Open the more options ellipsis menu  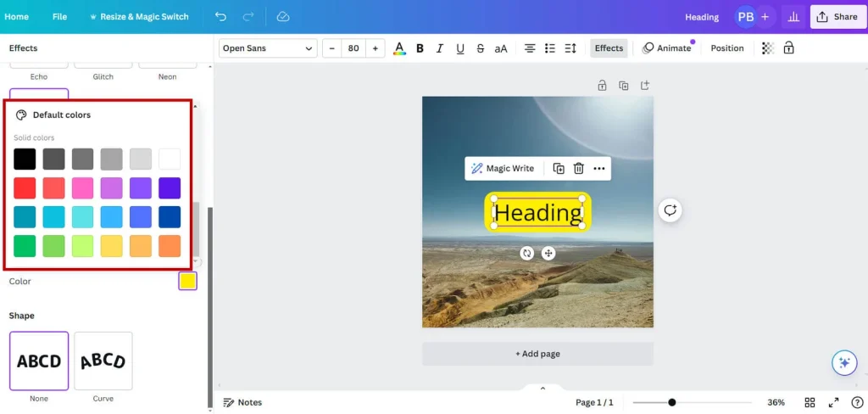click(599, 169)
